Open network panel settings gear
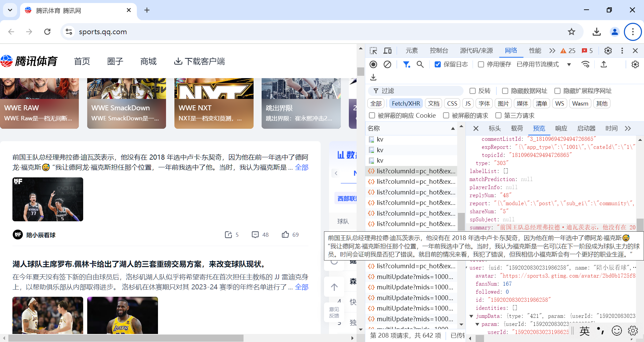Image resolution: width=644 pixels, height=342 pixels. click(635, 64)
